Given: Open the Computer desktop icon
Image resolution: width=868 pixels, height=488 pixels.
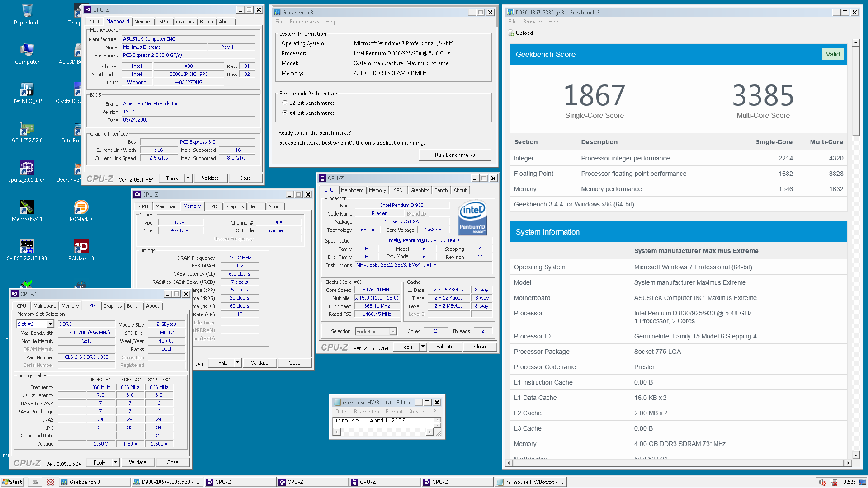Looking at the screenshot, I should point(27,54).
